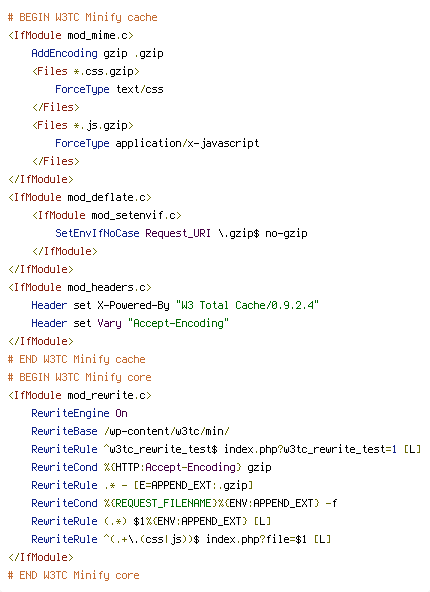Click 'text/css' after ForceType

[139, 89]
